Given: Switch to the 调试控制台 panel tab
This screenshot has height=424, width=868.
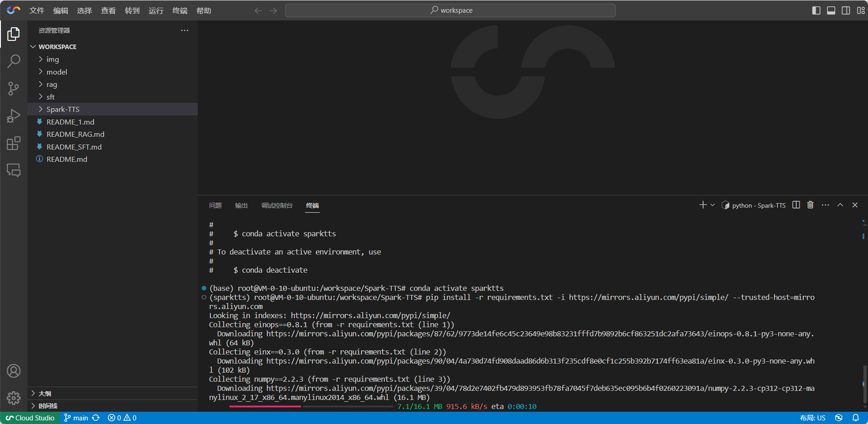Looking at the screenshot, I should [277, 205].
